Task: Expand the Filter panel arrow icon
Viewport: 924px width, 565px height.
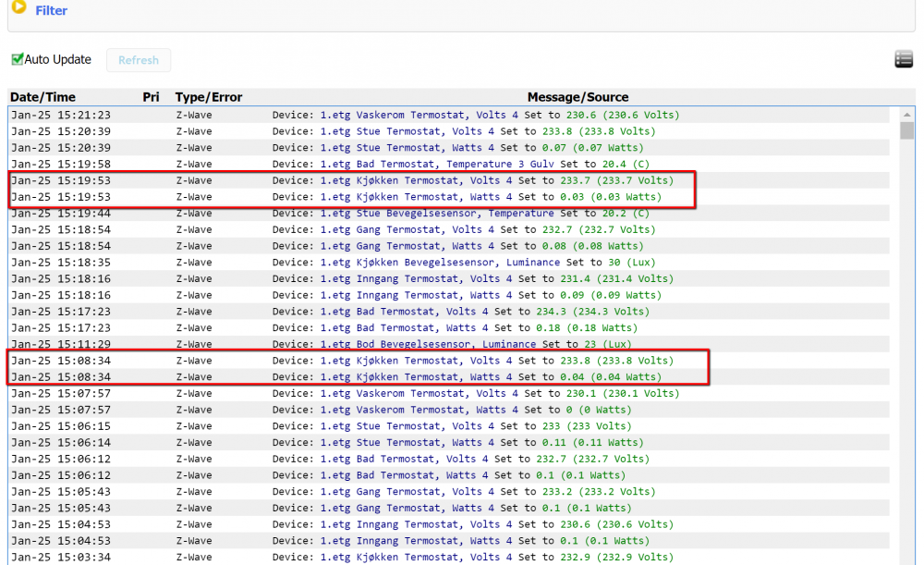Action: tap(18, 8)
